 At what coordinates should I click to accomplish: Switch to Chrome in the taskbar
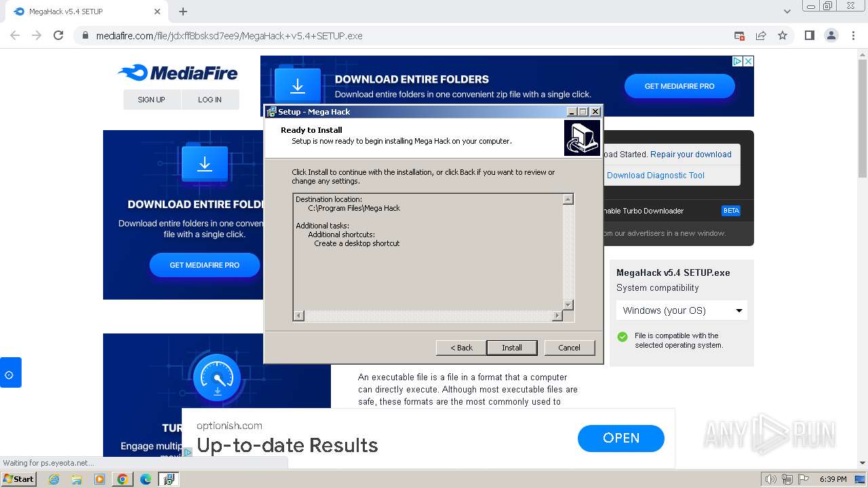coord(122,479)
